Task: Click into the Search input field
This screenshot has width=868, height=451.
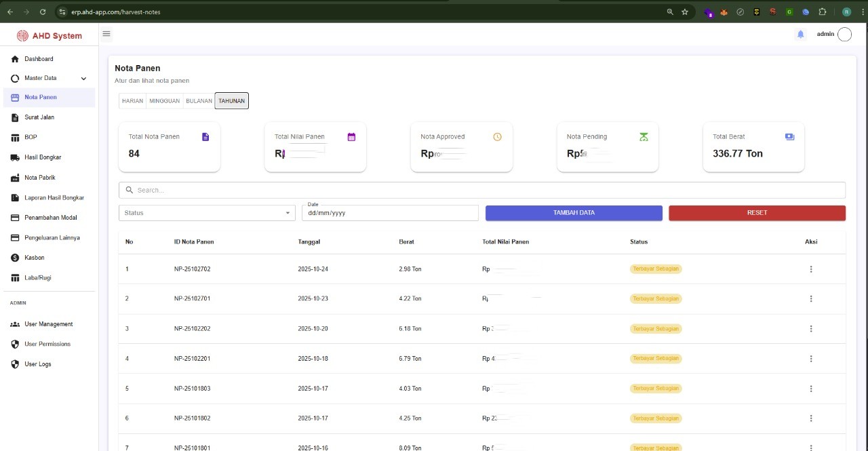Action: coord(481,191)
